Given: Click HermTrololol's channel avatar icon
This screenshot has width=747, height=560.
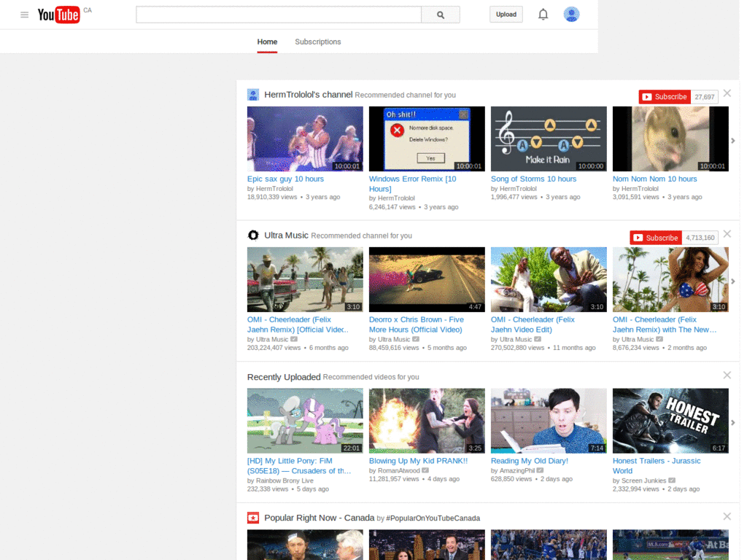Looking at the screenshot, I should 253,95.
